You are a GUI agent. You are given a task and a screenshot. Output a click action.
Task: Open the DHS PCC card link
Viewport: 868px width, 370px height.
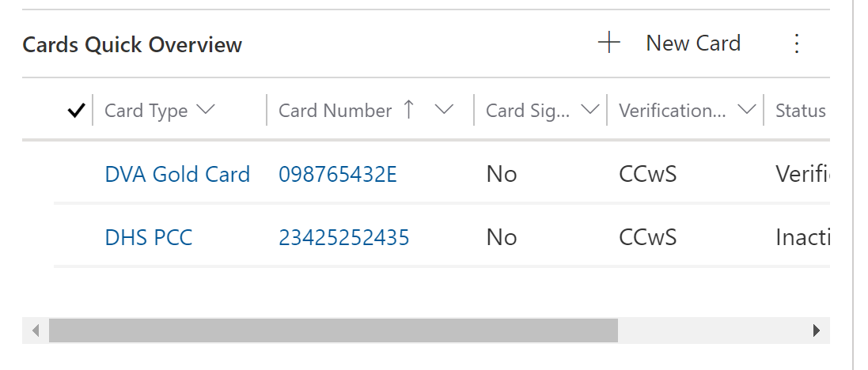149,237
